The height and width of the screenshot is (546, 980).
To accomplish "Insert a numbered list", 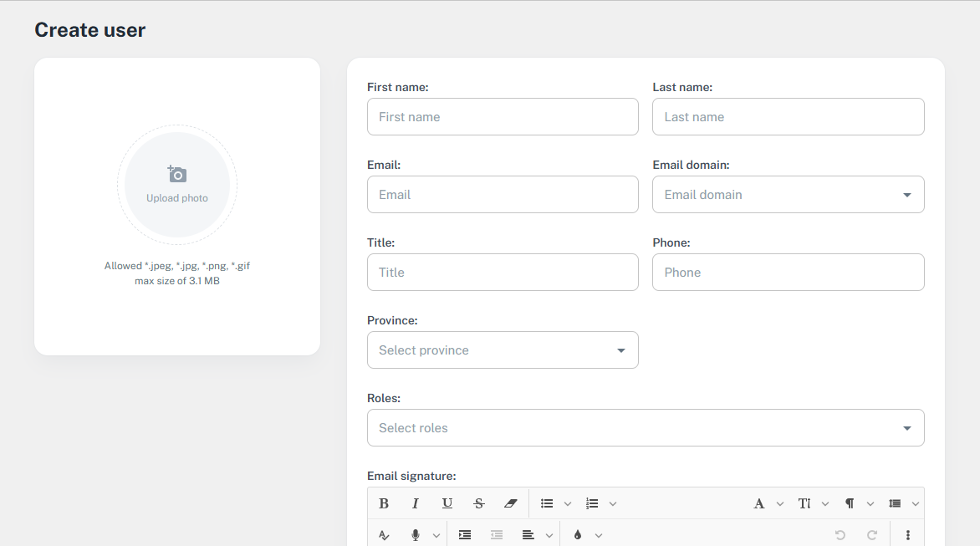I will [592, 503].
